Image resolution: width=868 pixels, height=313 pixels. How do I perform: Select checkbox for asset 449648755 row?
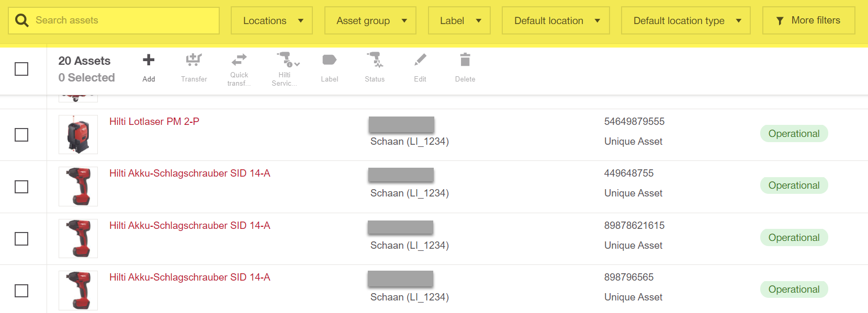pyautogui.click(x=21, y=187)
